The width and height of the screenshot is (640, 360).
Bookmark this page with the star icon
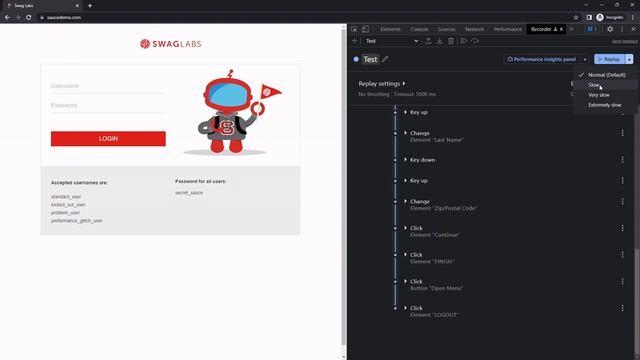coord(576,18)
